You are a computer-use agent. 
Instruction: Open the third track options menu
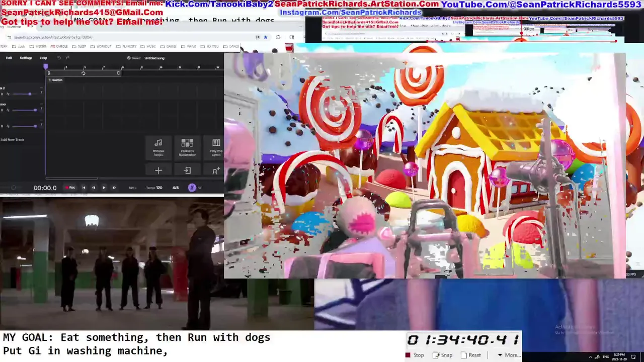[x=41, y=120]
